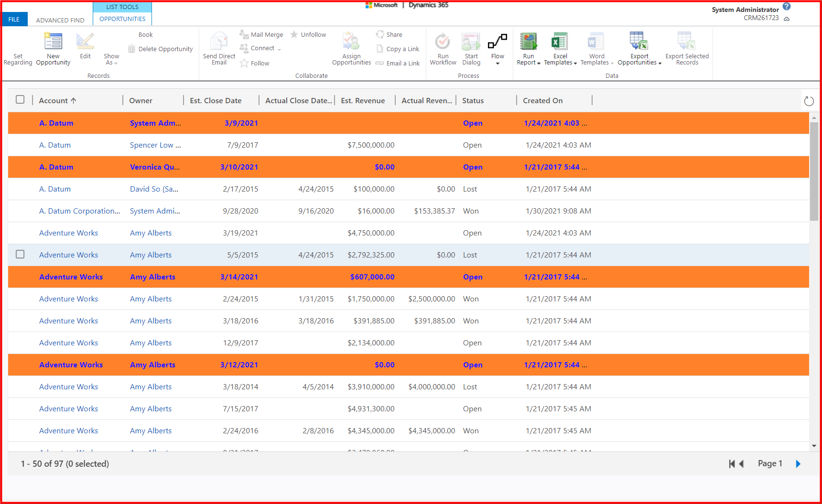Screen dimensions: 822x504
Task: Click the Share icon
Action: [x=380, y=34]
